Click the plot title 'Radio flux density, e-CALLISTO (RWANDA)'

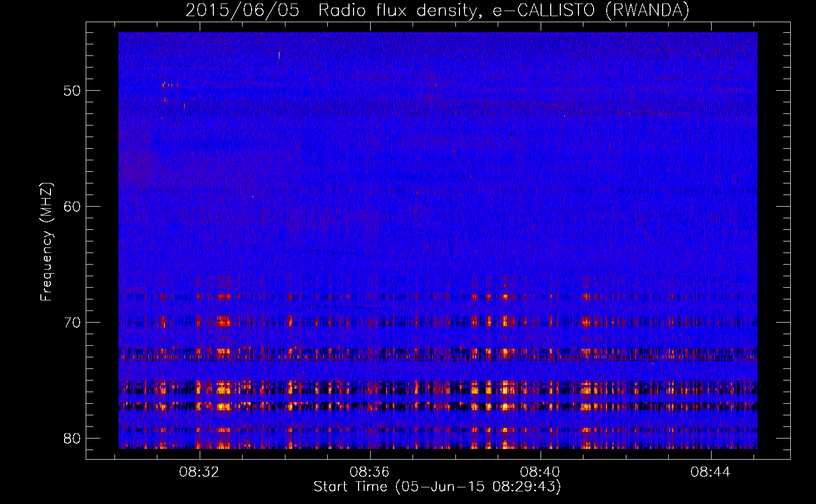coord(504,11)
